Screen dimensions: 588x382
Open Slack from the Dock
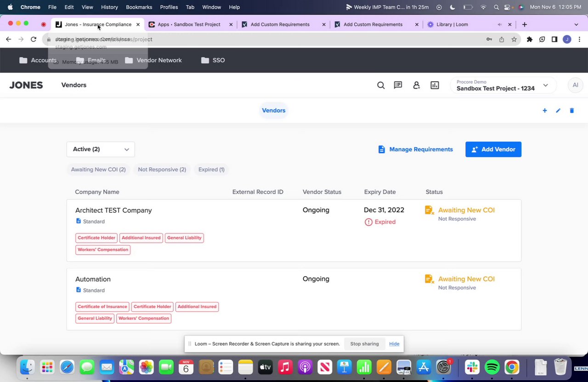pos(472,367)
